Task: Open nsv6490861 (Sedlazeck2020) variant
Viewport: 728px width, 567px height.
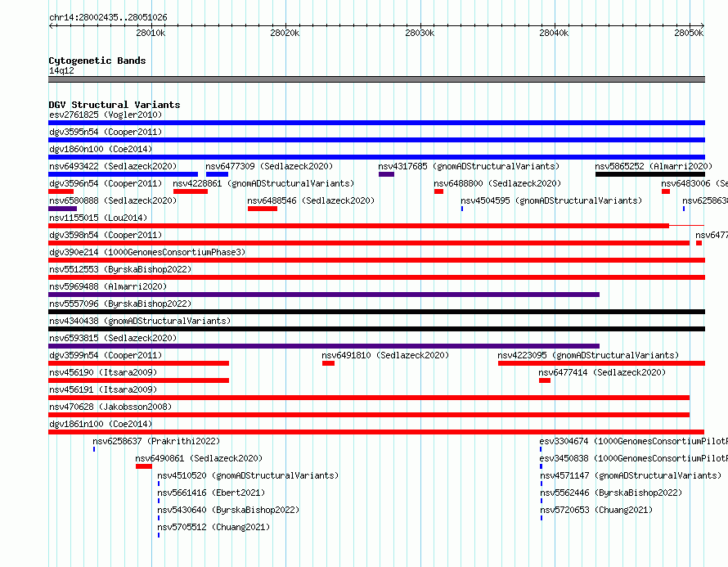Action: point(199,458)
